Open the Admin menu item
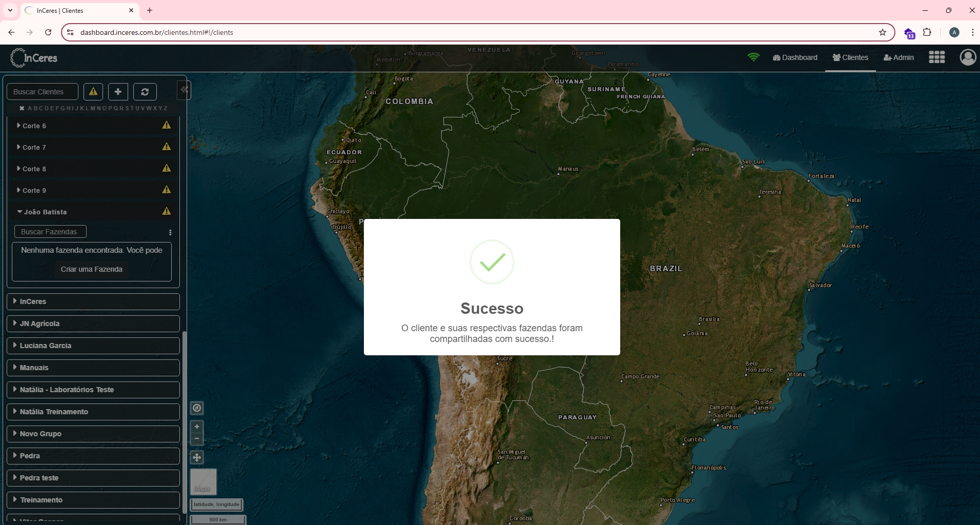 tap(899, 57)
